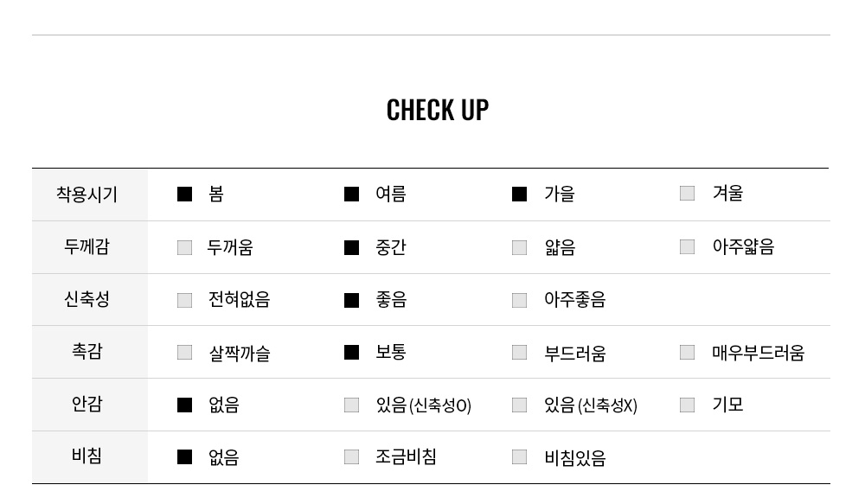Check the 조금비침 see-through checkbox

pyautogui.click(x=351, y=457)
